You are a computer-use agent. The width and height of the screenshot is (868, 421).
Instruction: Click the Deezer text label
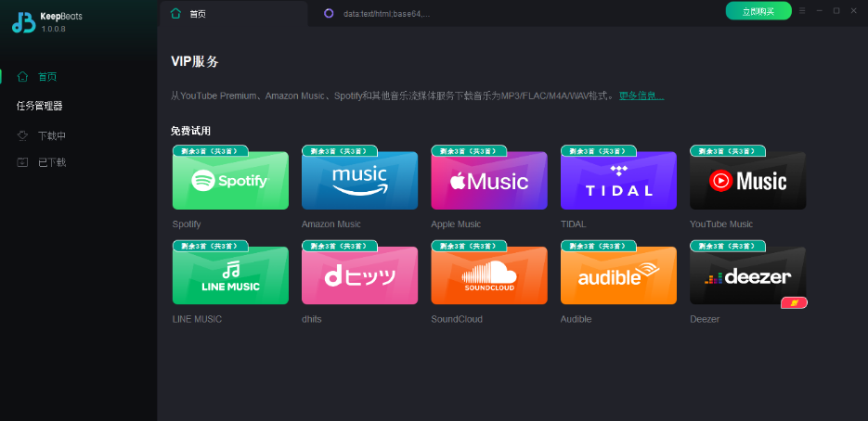click(x=705, y=319)
